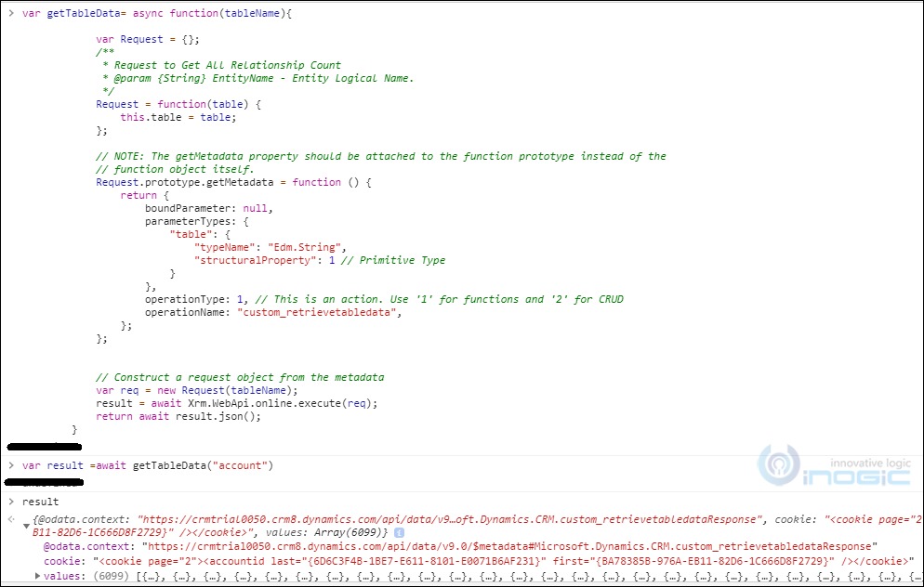
Task: Click the prompt chevron before 'result' command
Action: coord(11,502)
